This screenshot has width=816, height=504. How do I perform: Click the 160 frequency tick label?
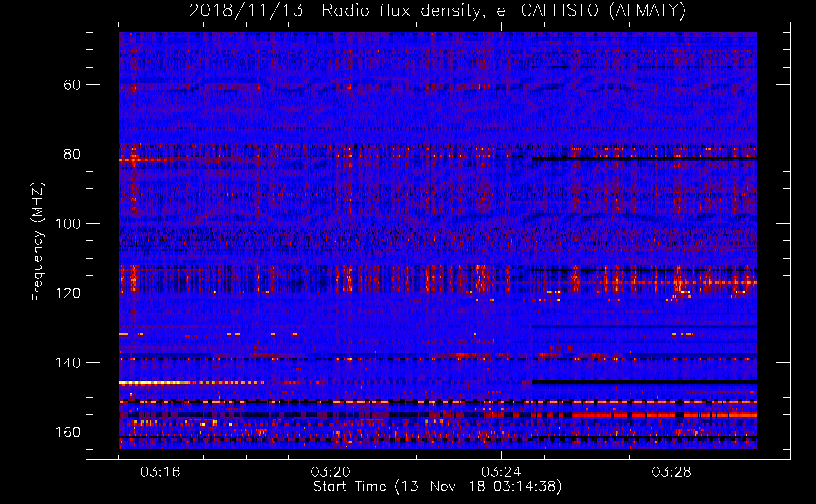tap(68, 432)
